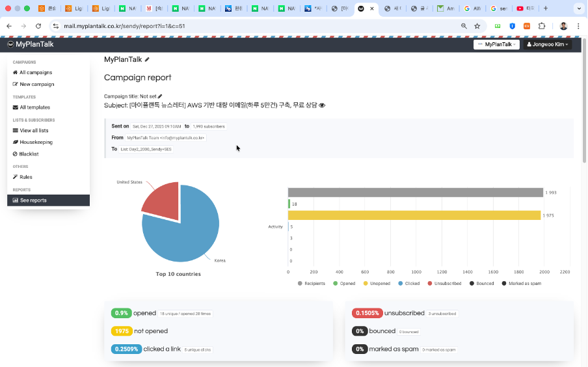The width and height of the screenshot is (588, 367).
Task: Open the browser extensions puzzle icon
Action: point(541,26)
